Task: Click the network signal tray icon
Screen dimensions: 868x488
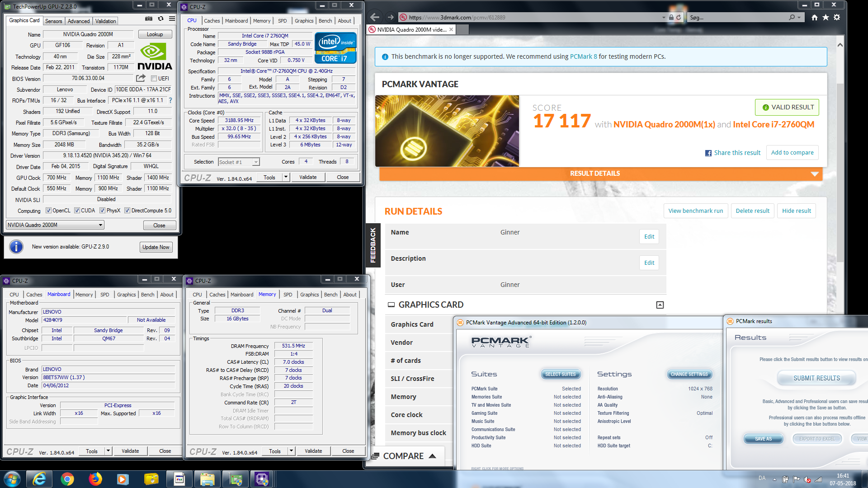Action: coord(818,479)
